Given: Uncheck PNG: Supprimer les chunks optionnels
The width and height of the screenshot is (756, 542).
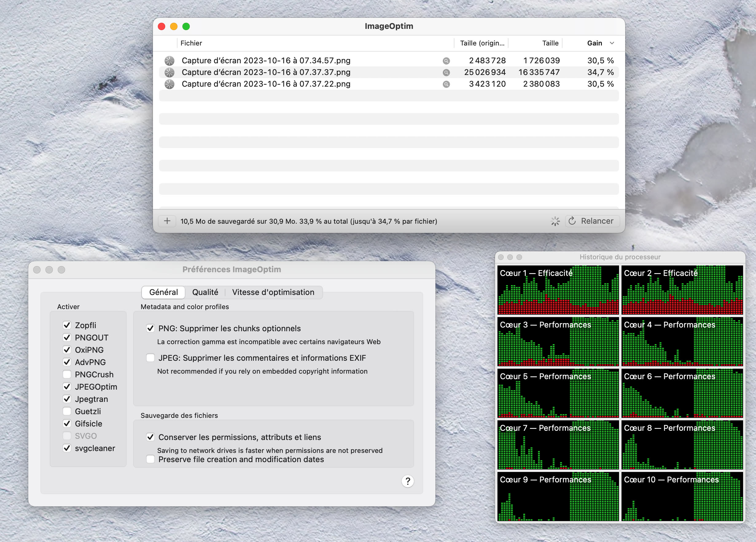Looking at the screenshot, I should [x=150, y=328].
